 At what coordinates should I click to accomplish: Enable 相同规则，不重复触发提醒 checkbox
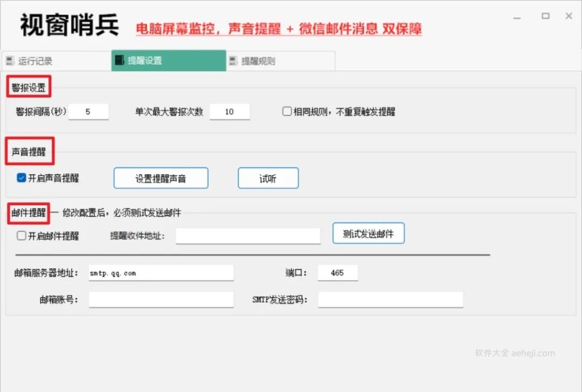tap(287, 111)
